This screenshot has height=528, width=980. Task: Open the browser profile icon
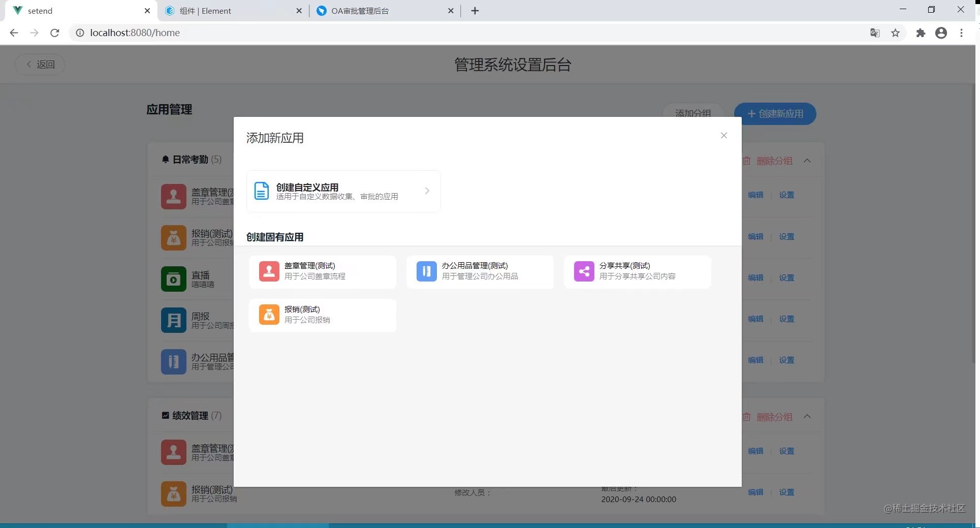pyautogui.click(x=941, y=33)
